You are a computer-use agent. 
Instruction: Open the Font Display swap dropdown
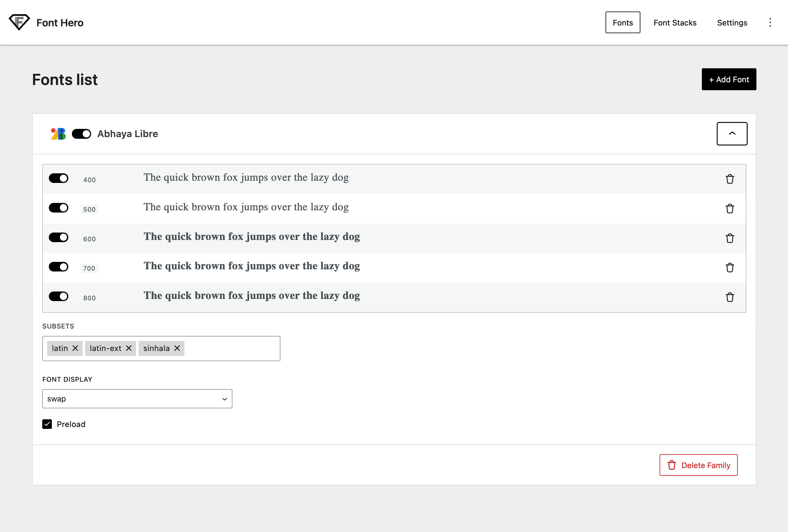coord(137,399)
